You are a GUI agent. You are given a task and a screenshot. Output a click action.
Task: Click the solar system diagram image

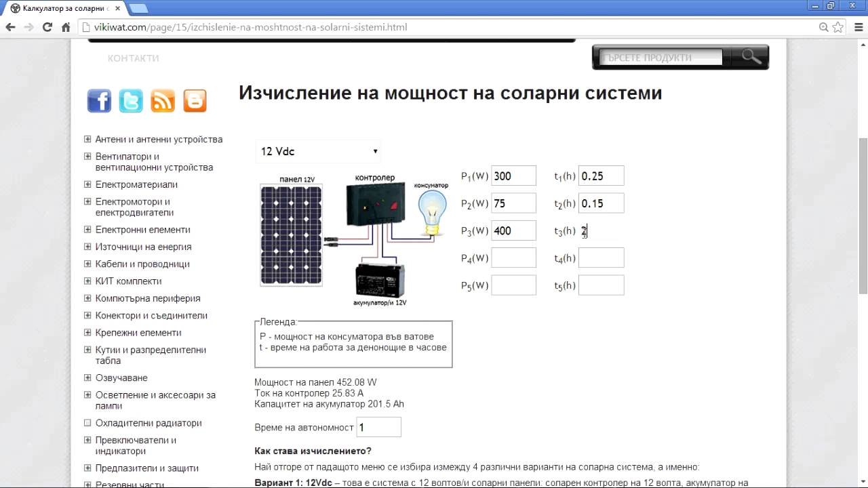coord(353,240)
